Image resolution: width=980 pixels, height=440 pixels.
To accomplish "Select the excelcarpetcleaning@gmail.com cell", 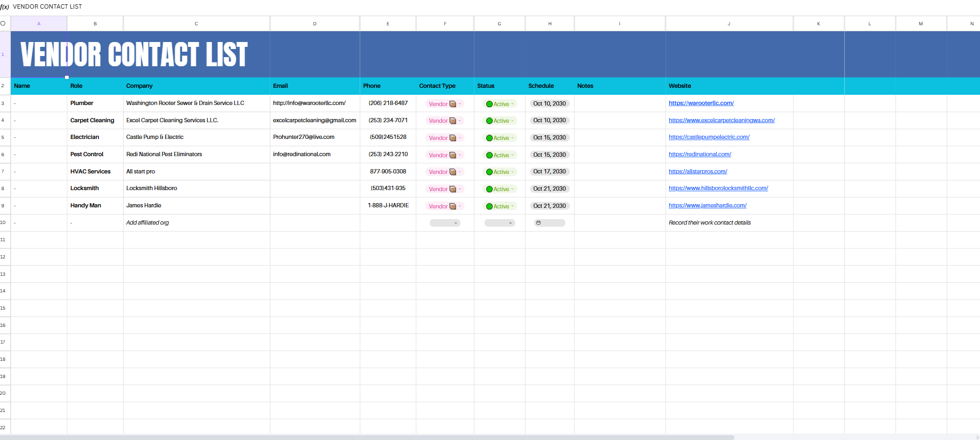I will click(x=315, y=121).
